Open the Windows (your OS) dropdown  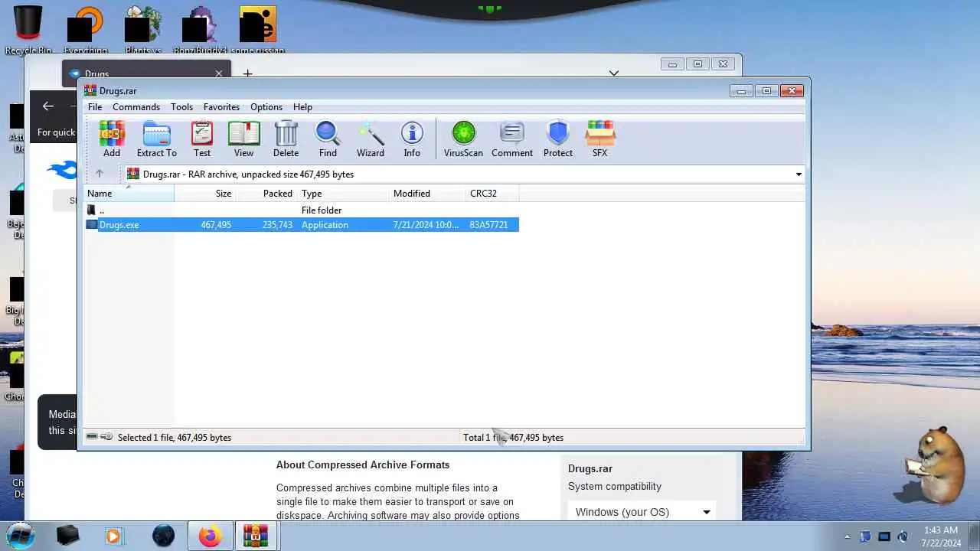tap(643, 512)
